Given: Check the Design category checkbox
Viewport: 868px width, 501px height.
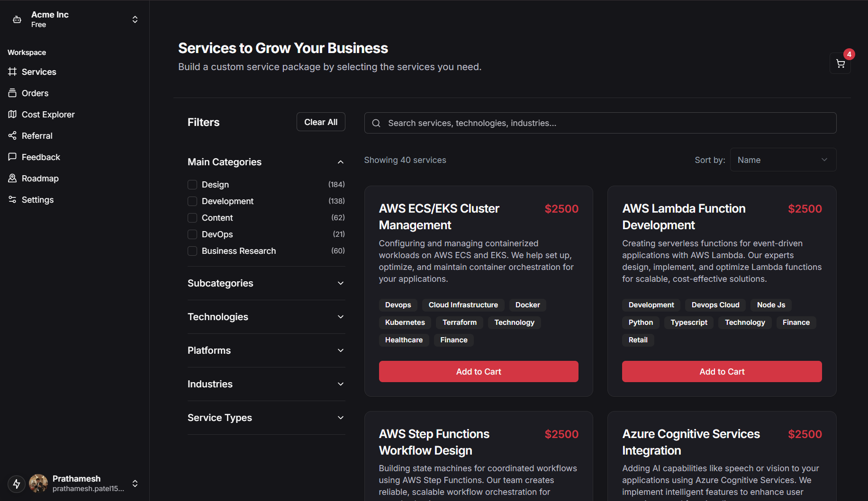Looking at the screenshot, I should click(192, 185).
